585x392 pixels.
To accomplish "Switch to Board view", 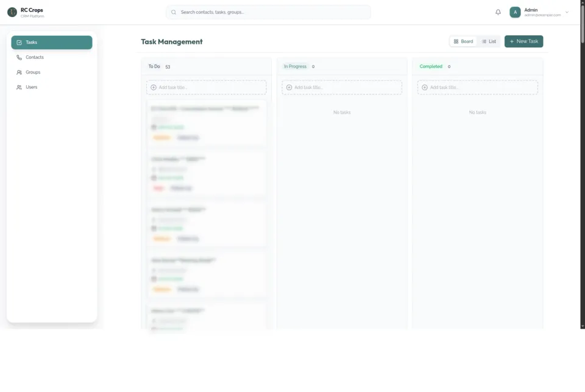I will pos(463,41).
